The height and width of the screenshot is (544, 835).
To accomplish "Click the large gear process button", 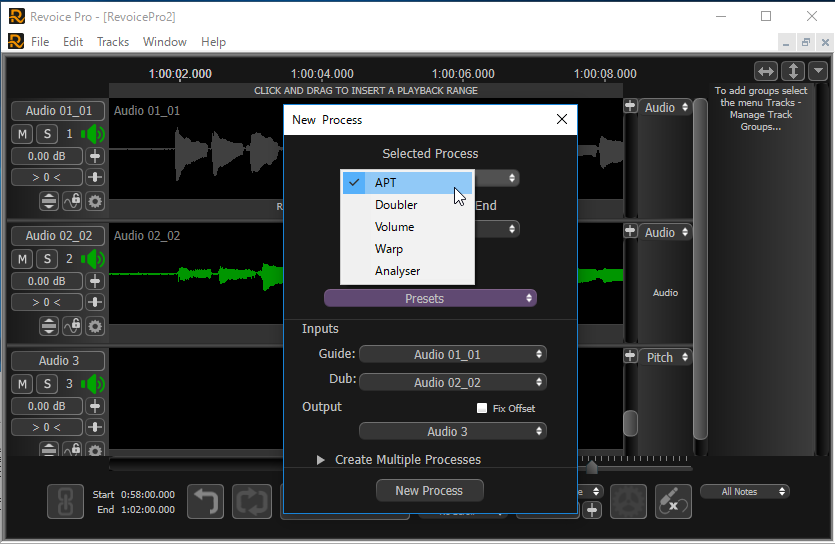I will 628,501.
